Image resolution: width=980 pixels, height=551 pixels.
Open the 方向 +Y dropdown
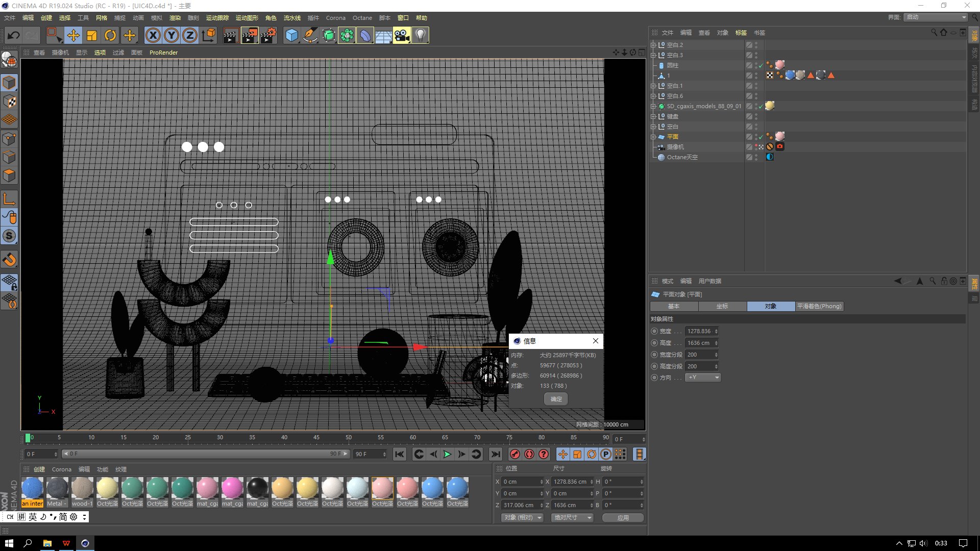tap(703, 378)
